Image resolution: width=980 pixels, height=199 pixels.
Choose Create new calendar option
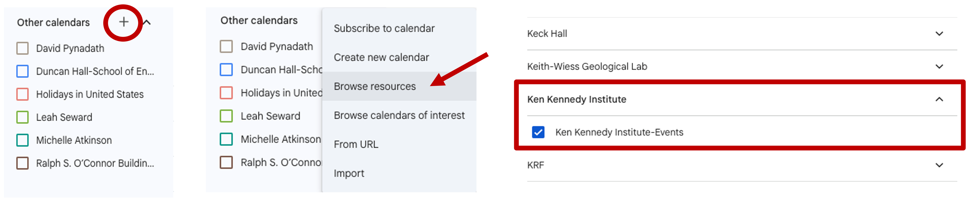point(381,57)
